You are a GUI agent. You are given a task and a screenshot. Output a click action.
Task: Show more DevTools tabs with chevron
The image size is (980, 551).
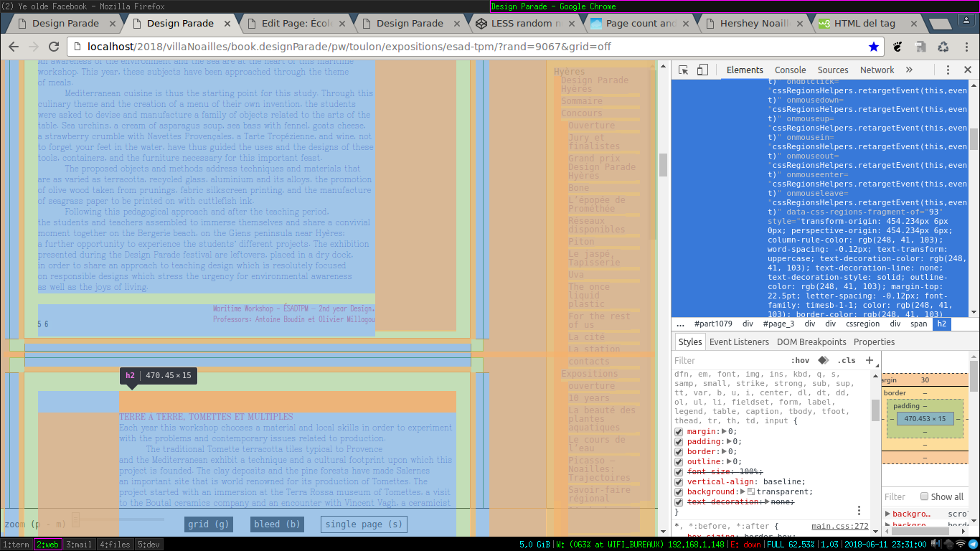(x=909, y=70)
